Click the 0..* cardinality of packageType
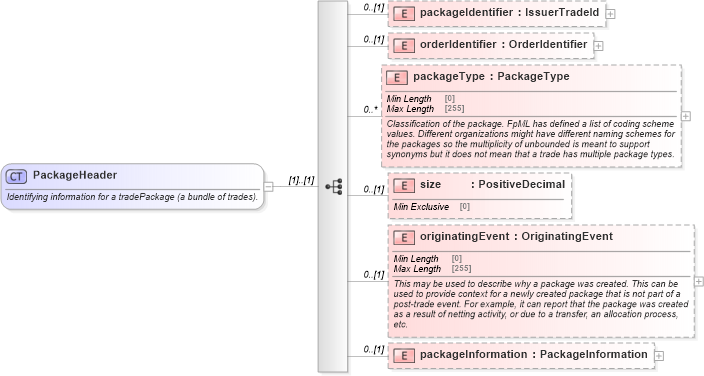 coord(370,109)
